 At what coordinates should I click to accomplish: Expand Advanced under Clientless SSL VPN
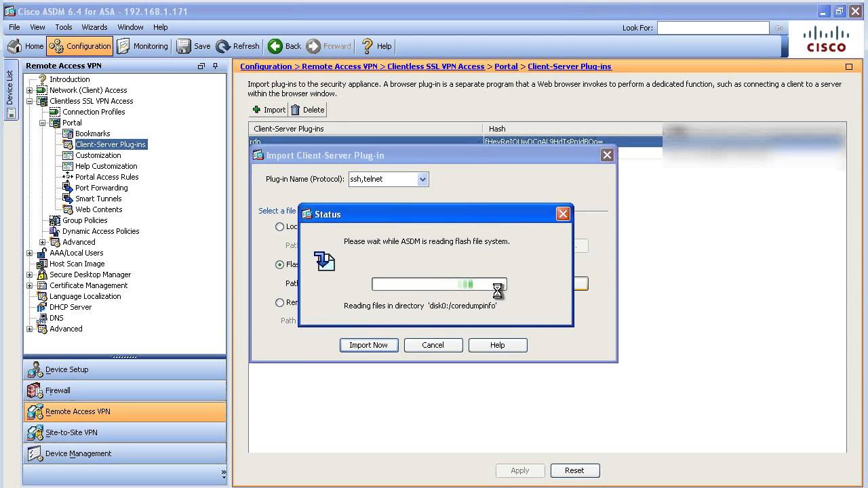pyautogui.click(x=42, y=242)
